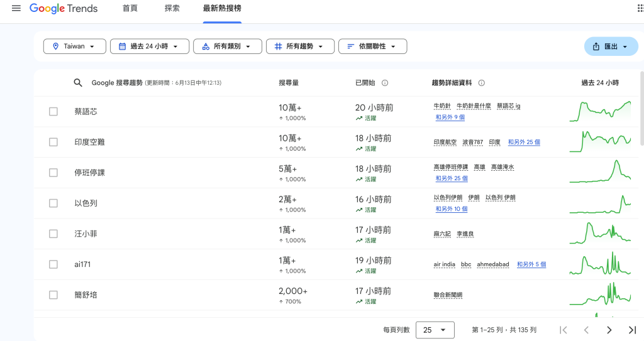Screen dimensions: 644x341
Task: Click the 以色列伊朗 related query
Action: pyautogui.click(x=448, y=197)
